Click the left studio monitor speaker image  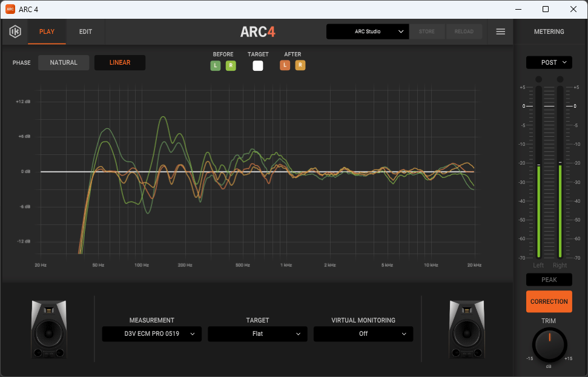(48, 329)
